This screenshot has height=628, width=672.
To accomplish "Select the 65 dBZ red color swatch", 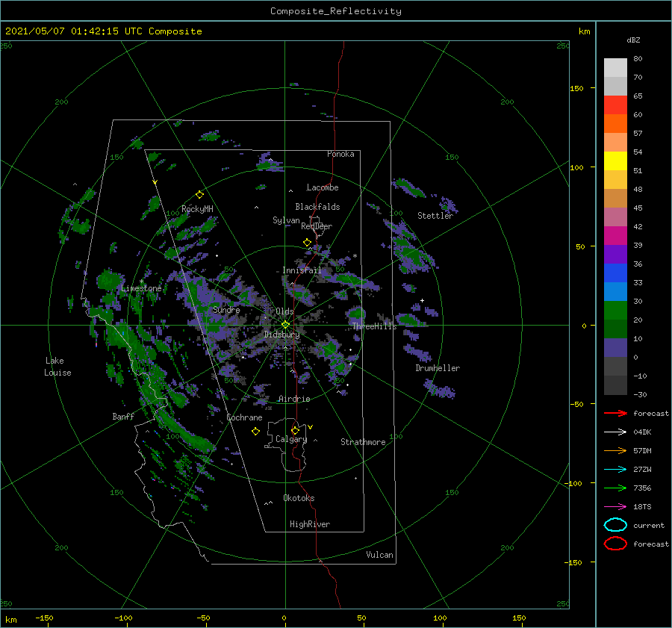I will (615, 105).
